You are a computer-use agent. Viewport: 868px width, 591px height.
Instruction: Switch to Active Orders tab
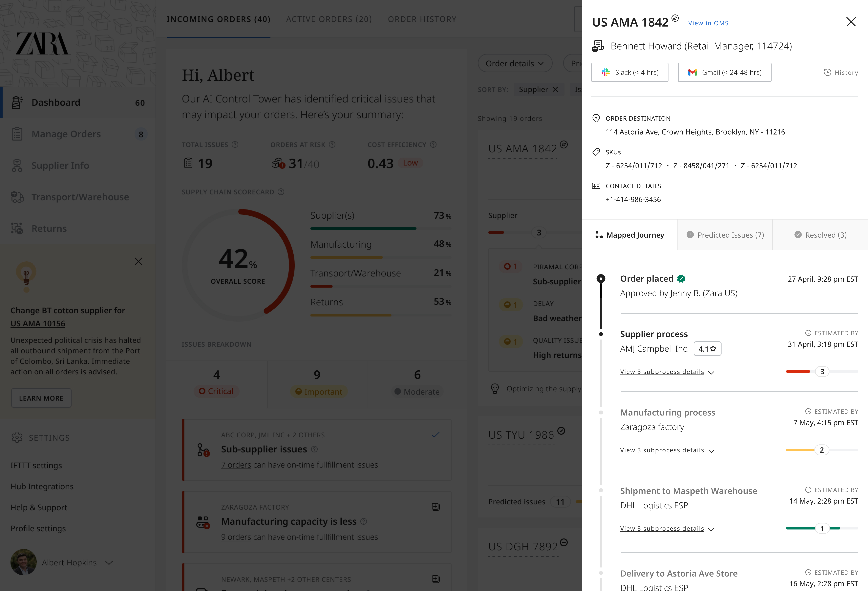point(329,19)
